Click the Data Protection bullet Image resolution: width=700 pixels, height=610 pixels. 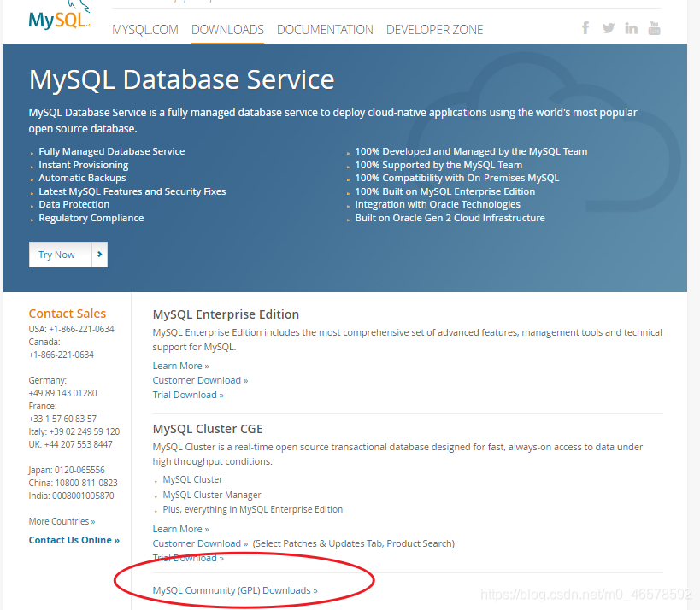coord(74,204)
